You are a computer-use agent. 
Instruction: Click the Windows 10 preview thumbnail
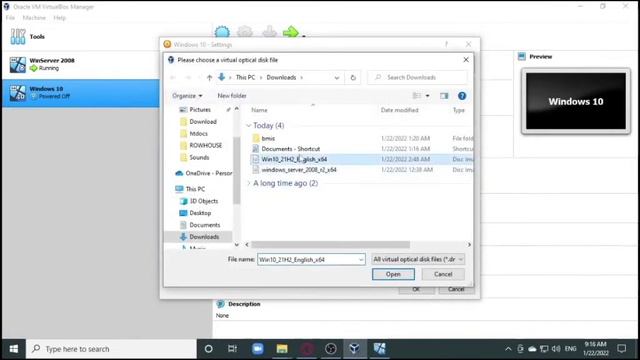click(x=576, y=101)
